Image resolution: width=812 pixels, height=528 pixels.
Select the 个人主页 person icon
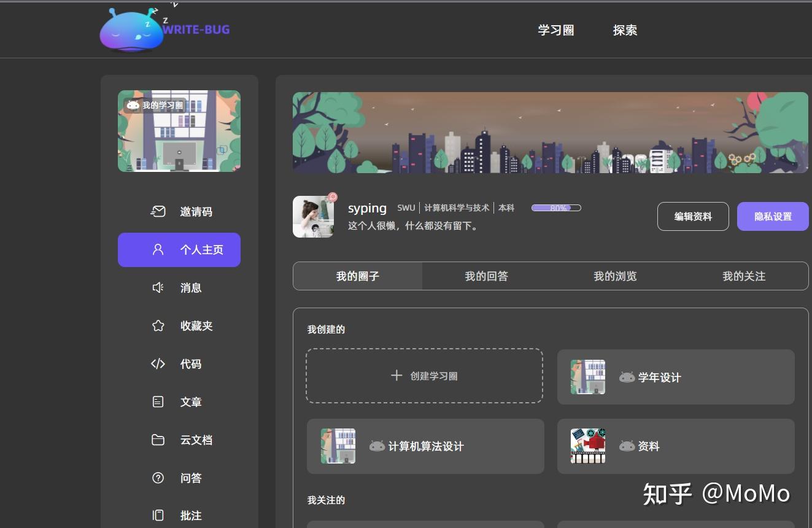(158, 249)
